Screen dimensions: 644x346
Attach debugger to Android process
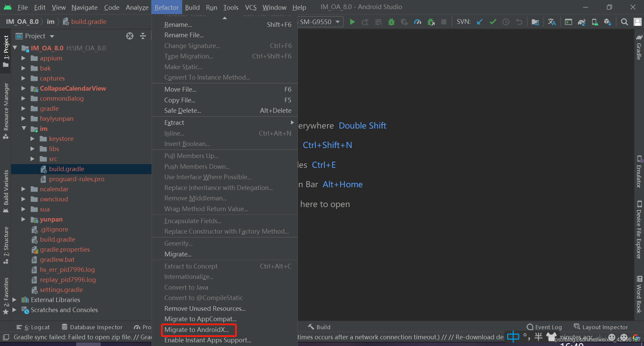pos(431,22)
